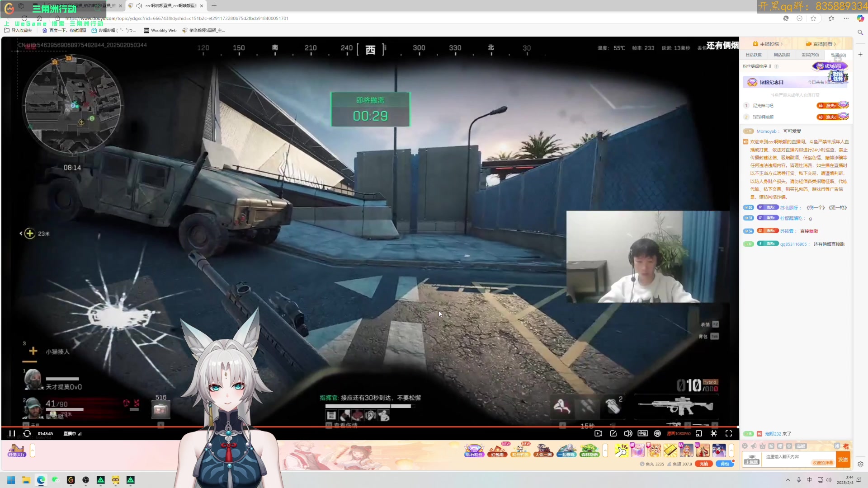Screen dimensions: 868x488
Task: Open rank 1 user 尼克辣鸟吧
Action: pos(763,105)
